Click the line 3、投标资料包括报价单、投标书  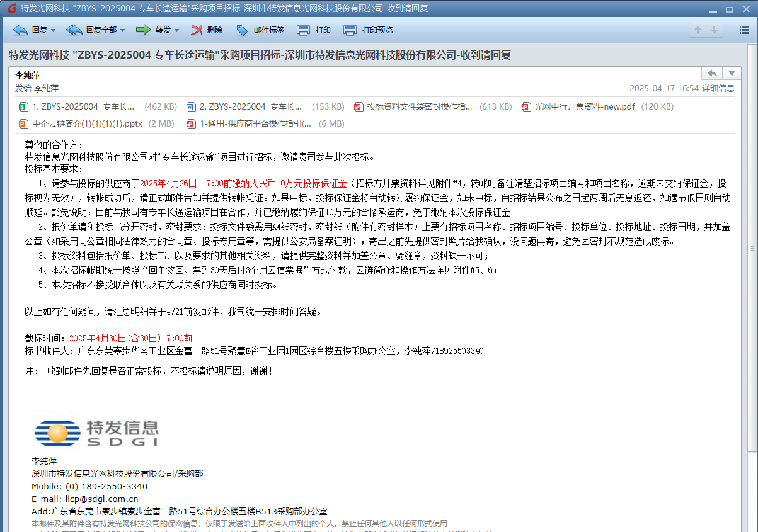(x=263, y=256)
